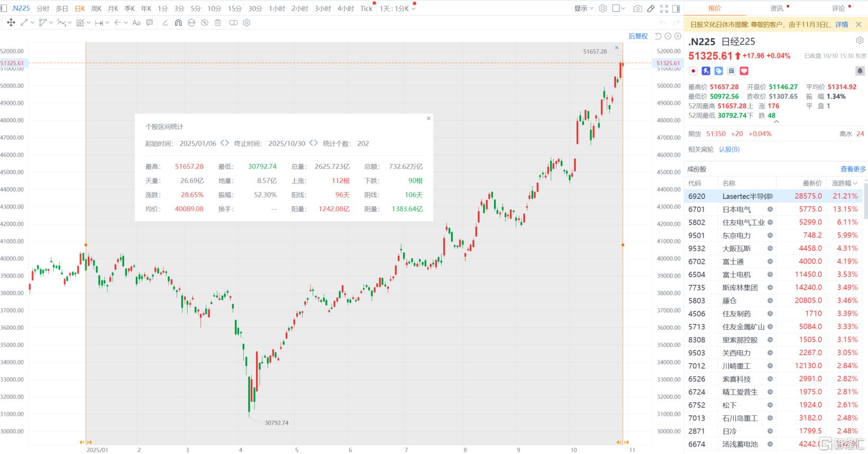This screenshot has width=868, height=454.
Task: Click the trash icon to delete drawings
Action: pos(217,23)
